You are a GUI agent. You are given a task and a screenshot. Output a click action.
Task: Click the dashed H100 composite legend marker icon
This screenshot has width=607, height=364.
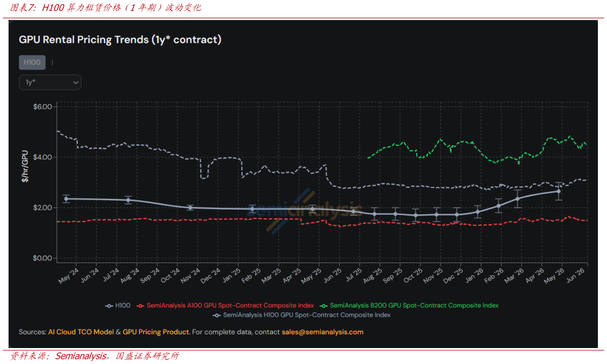(217, 316)
